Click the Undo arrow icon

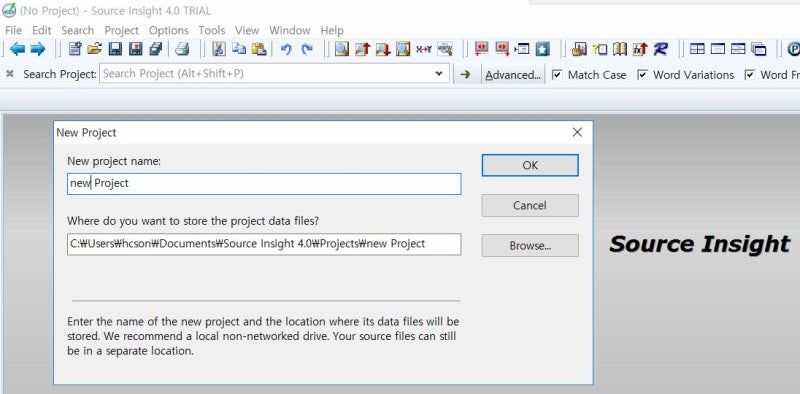pos(286,50)
